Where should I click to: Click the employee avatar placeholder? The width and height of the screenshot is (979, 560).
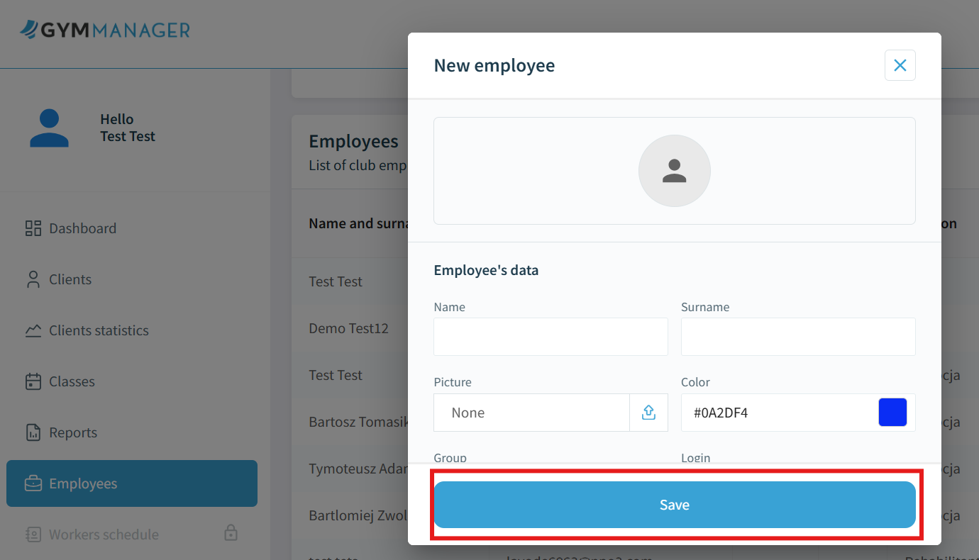674,171
